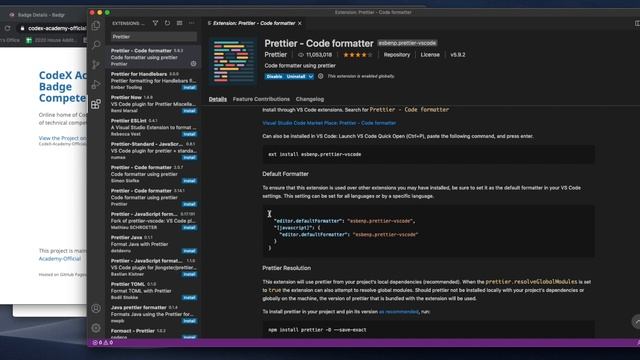
Task: Click the errors and warnings status indicator
Action: pyautogui.click(x=103, y=342)
